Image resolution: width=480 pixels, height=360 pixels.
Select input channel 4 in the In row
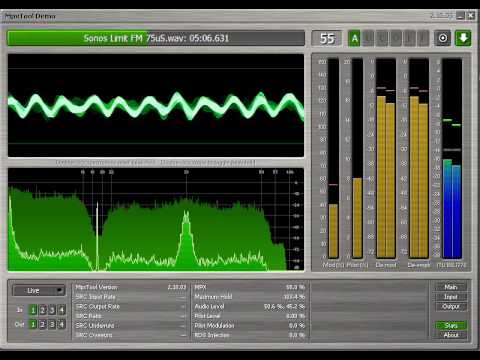point(61,310)
